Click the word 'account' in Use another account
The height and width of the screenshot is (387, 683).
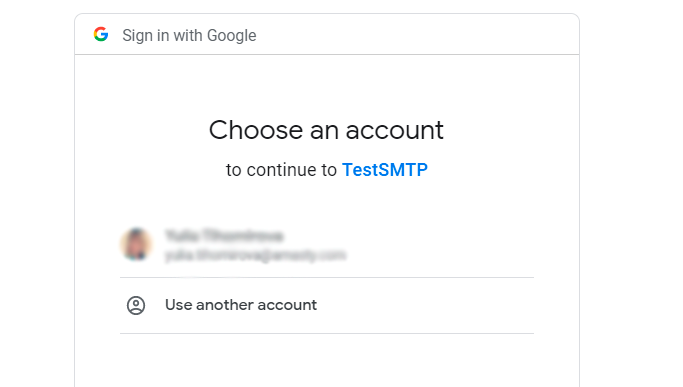pos(287,305)
